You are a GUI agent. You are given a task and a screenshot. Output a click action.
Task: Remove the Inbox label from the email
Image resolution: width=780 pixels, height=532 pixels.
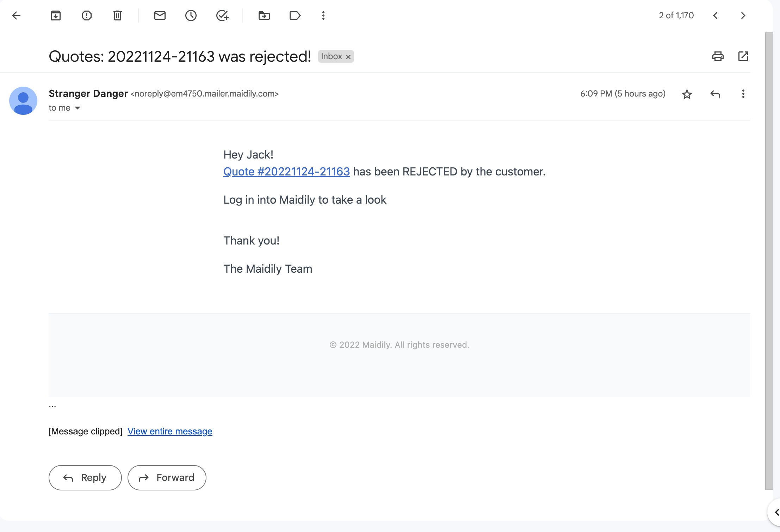click(x=348, y=57)
